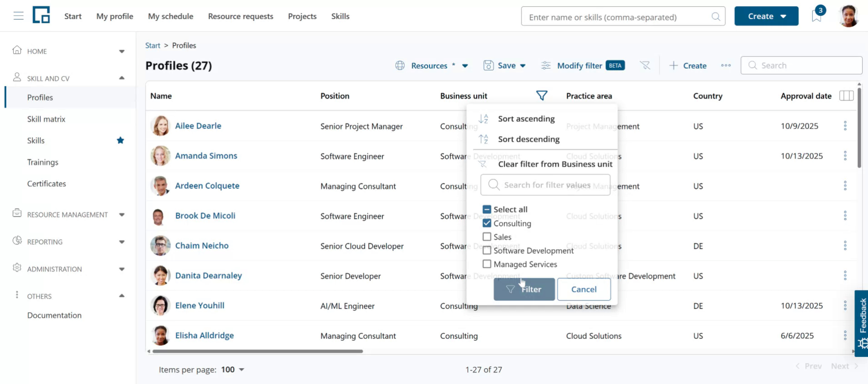
Task: Open Items per page dropdown
Action: [x=232, y=370]
